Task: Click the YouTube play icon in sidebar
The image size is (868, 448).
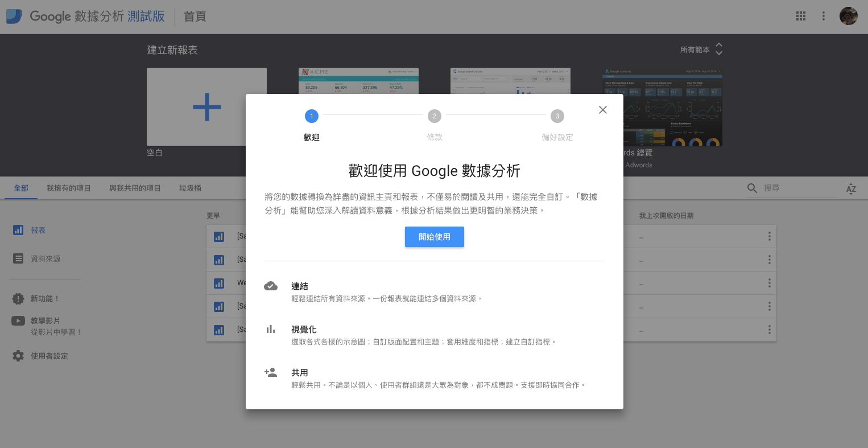Action: (18, 320)
